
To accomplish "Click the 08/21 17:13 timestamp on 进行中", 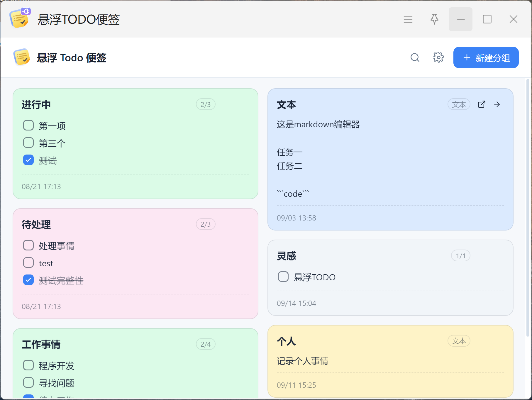I will pos(41,187).
